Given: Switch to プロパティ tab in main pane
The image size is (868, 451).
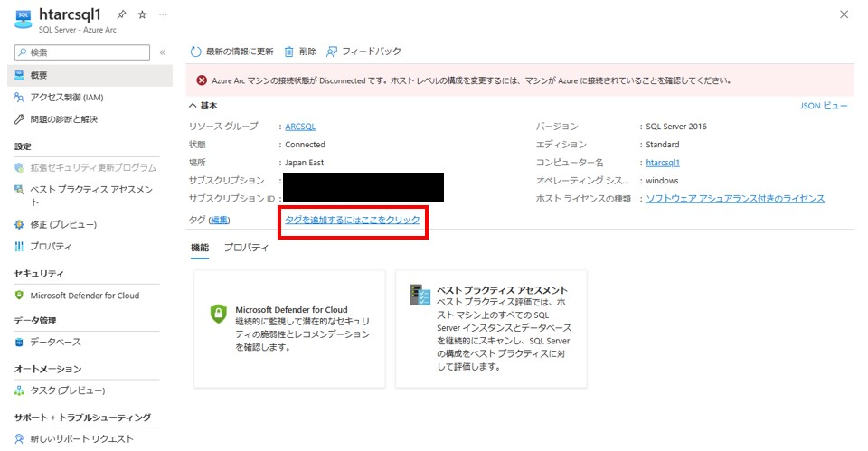Looking at the screenshot, I should pos(246,248).
